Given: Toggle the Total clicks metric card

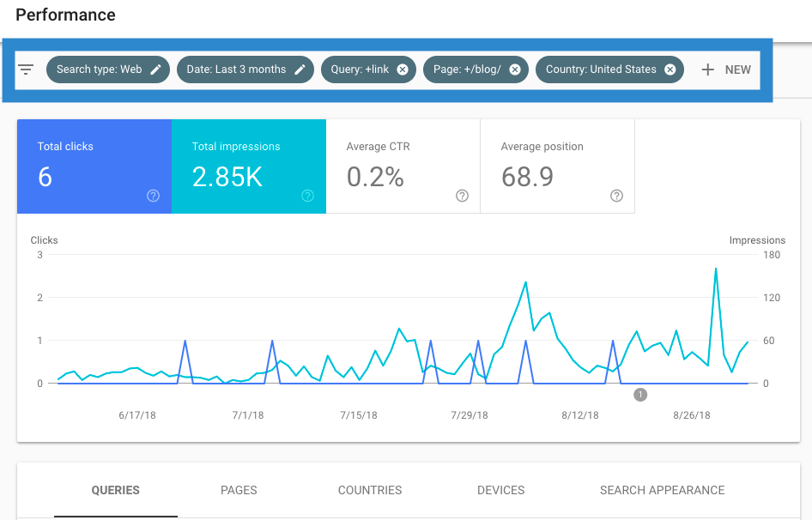Looking at the screenshot, I should click(94, 166).
